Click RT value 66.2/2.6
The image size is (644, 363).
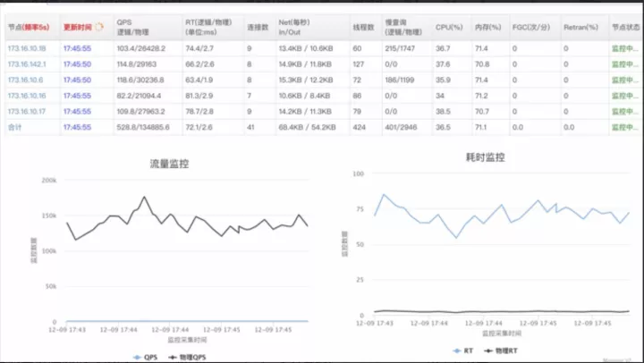pyautogui.click(x=199, y=64)
